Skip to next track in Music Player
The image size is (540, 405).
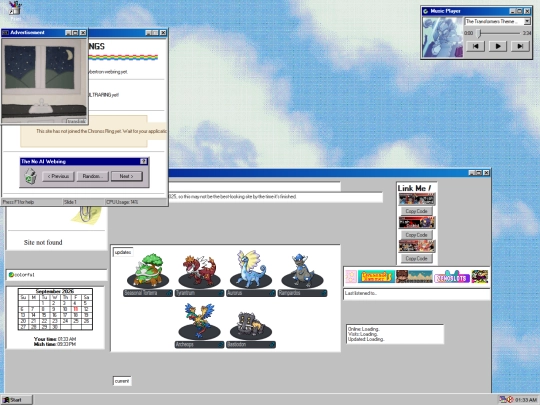(x=520, y=46)
